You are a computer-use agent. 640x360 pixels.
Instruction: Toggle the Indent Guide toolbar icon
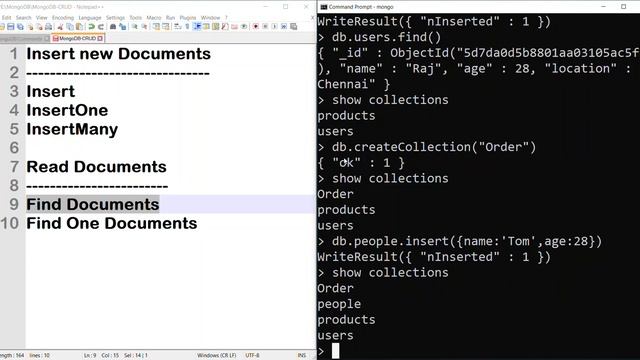[x=197, y=27]
